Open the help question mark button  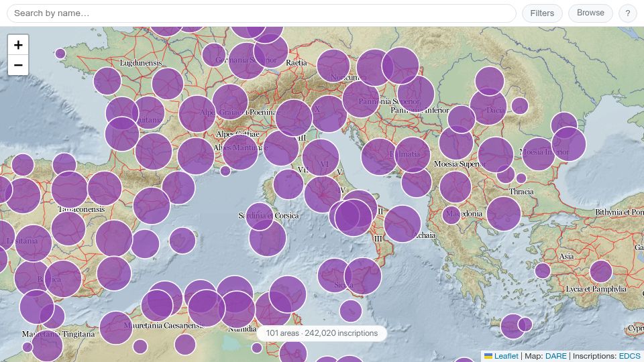(628, 13)
